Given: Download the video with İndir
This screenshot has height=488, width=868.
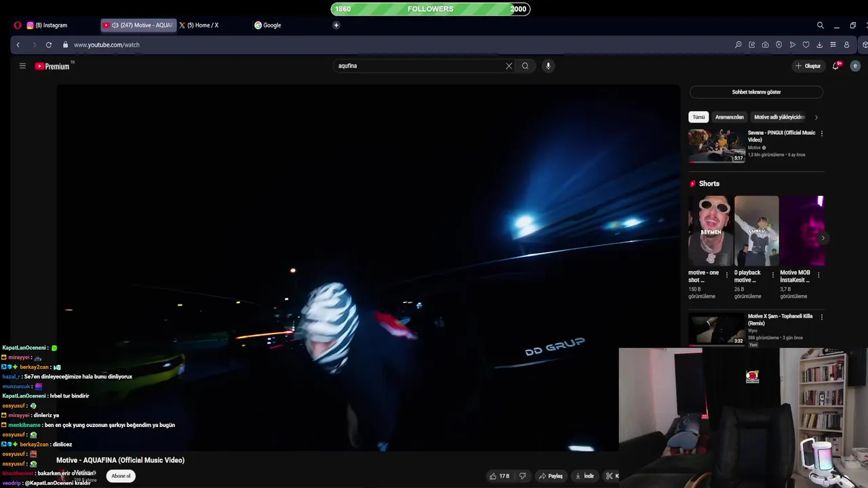Looking at the screenshot, I should (x=585, y=476).
